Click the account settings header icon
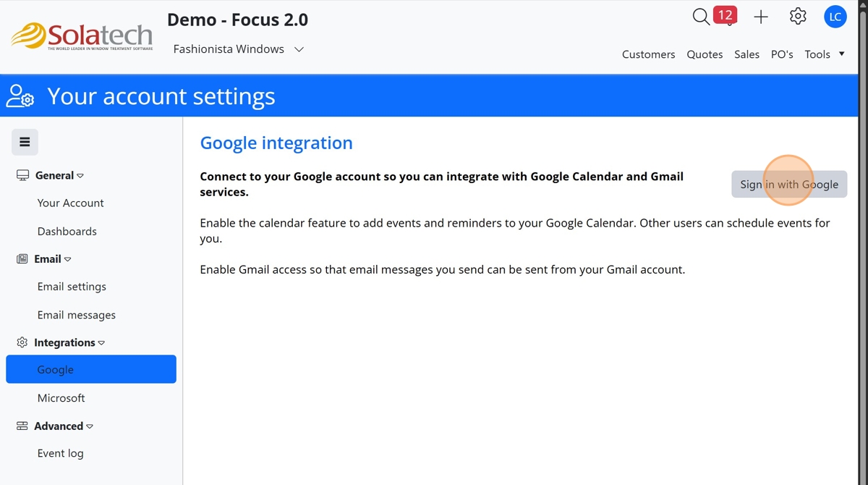The height and width of the screenshot is (485, 868). click(20, 96)
